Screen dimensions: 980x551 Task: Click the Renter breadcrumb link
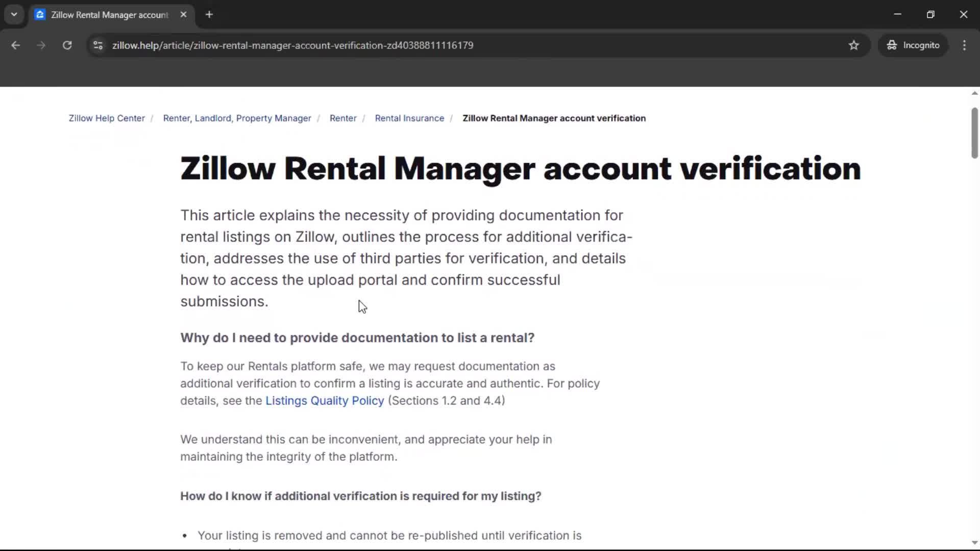tap(343, 118)
